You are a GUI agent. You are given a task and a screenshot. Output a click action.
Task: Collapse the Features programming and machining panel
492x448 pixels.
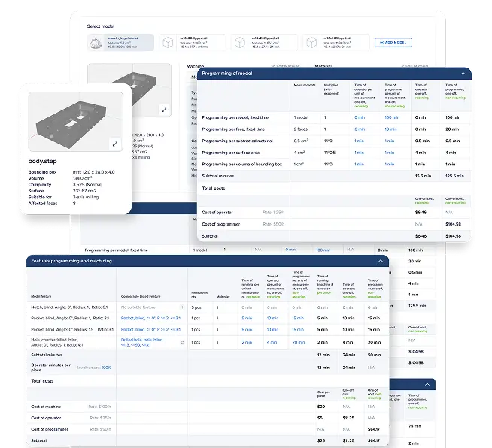click(x=381, y=261)
